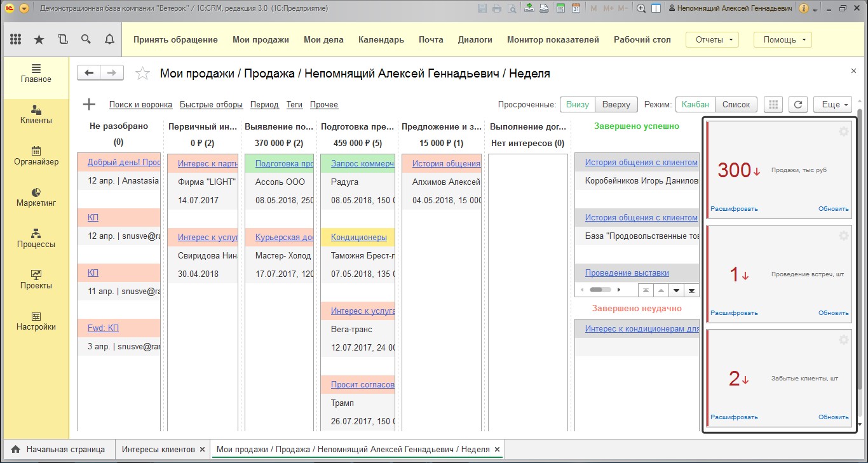Click Расшифровать on Забытые клиенты card
The height and width of the screenshot is (463, 868).
coord(734,417)
